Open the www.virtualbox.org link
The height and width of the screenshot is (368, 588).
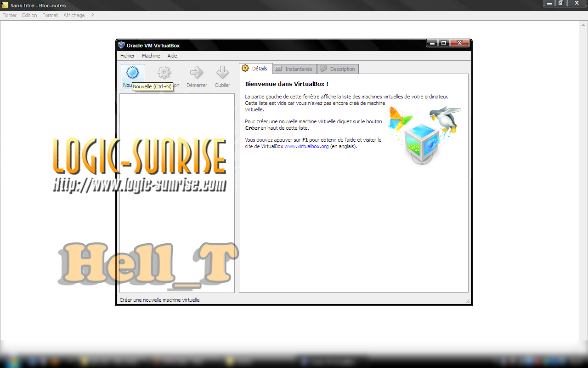306,146
